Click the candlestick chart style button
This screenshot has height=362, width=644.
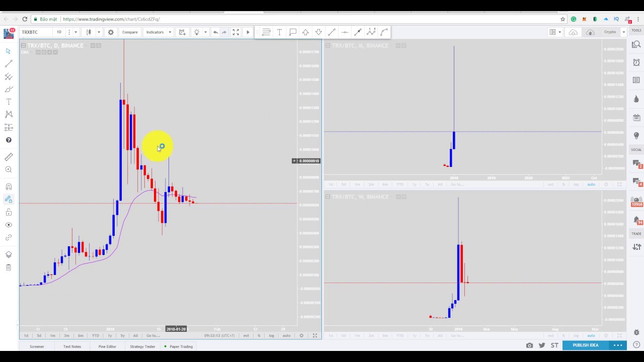(x=89, y=32)
